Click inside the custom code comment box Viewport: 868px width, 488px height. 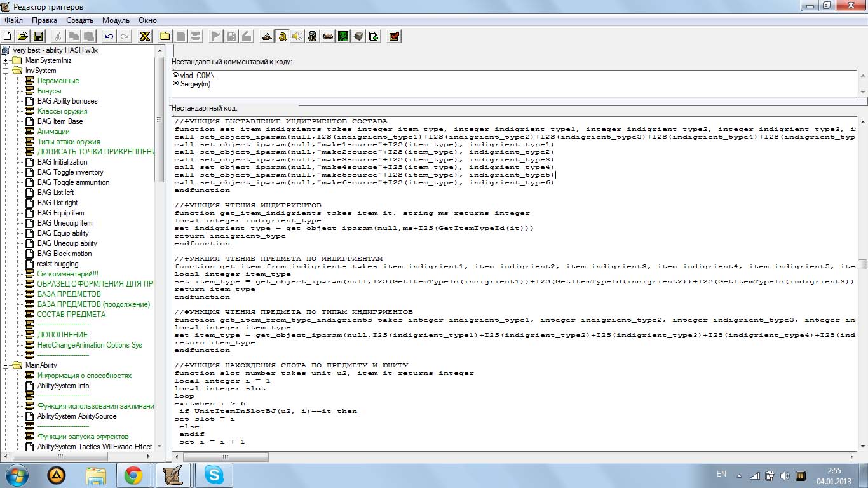(x=513, y=83)
